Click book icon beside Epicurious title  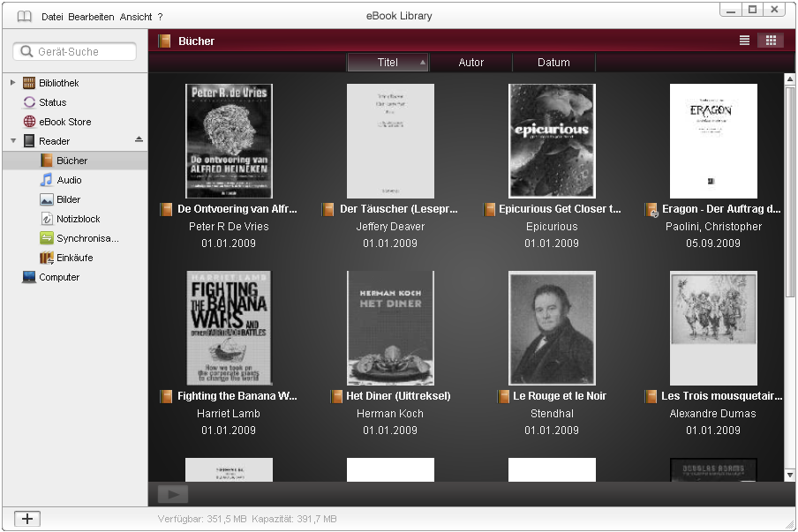click(x=489, y=209)
